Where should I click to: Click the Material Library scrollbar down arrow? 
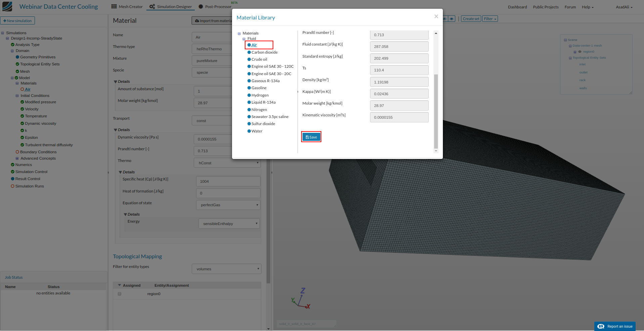(x=436, y=151)
